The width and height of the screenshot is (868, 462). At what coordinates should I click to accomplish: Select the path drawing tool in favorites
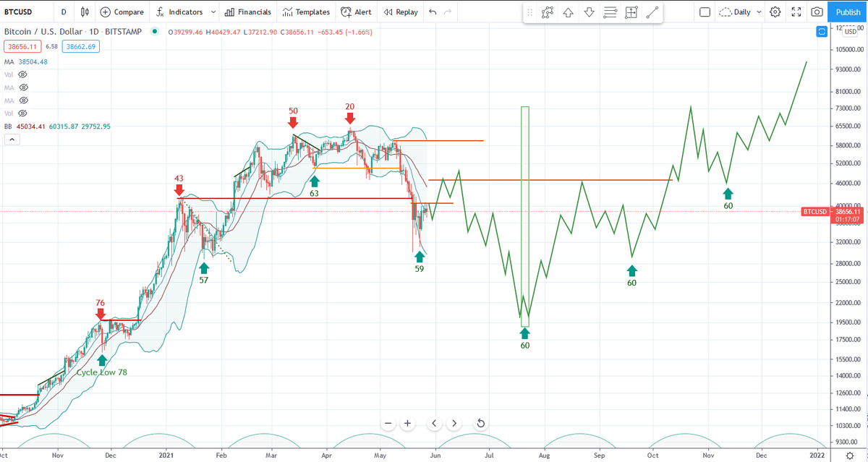tap(548, 12)
